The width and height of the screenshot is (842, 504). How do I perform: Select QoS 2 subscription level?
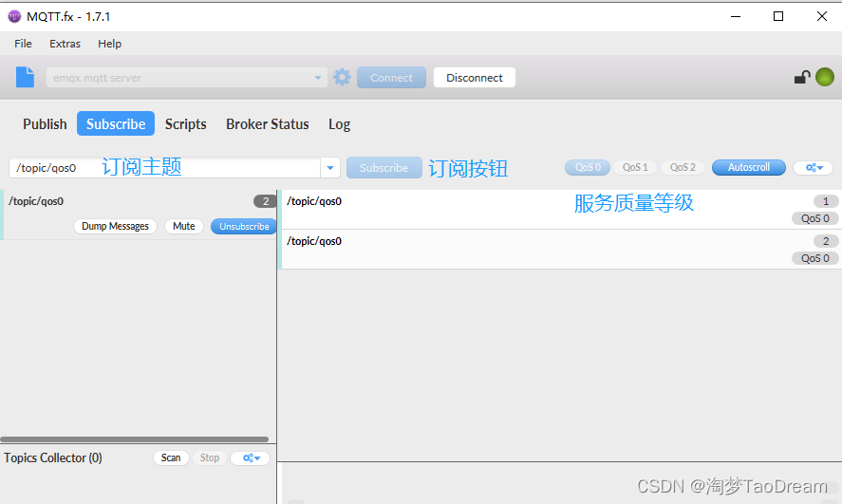(x=683, y=167)
